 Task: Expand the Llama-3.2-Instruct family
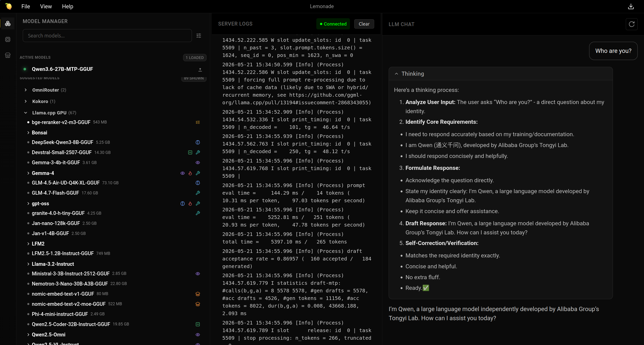tap(28, 264)
